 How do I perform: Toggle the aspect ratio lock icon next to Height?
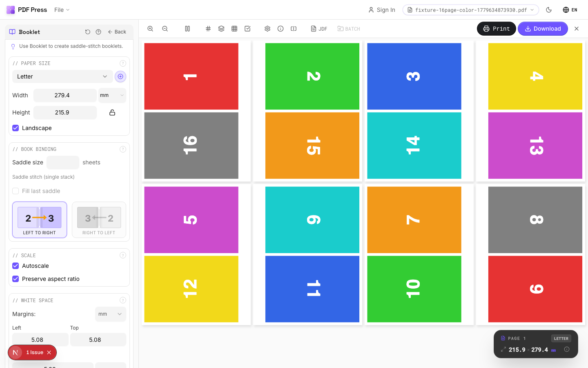tap(112, 112)
